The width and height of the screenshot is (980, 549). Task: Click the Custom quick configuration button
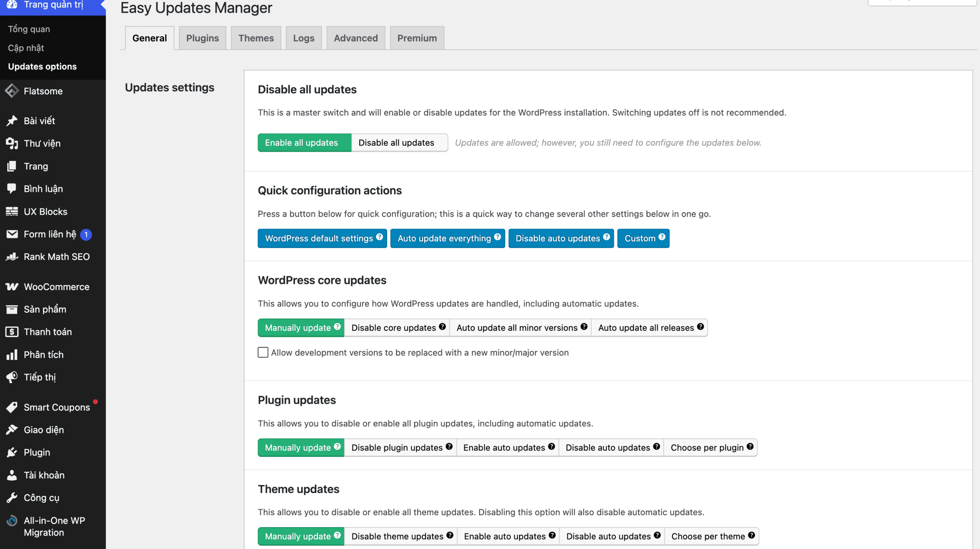tap(643, 238)
